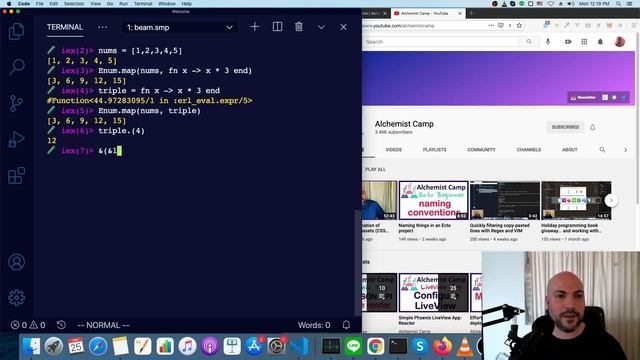Image resolution: width=640 pixels, height=360 pixels.
Task: Click the Words: 0 status item
Action: click(314, 325)
